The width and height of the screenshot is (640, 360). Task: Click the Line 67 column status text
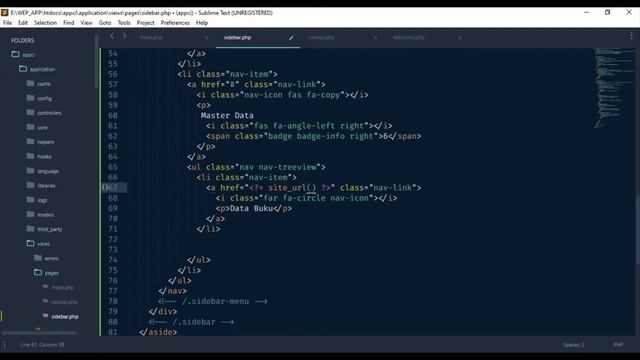[42, 345]
